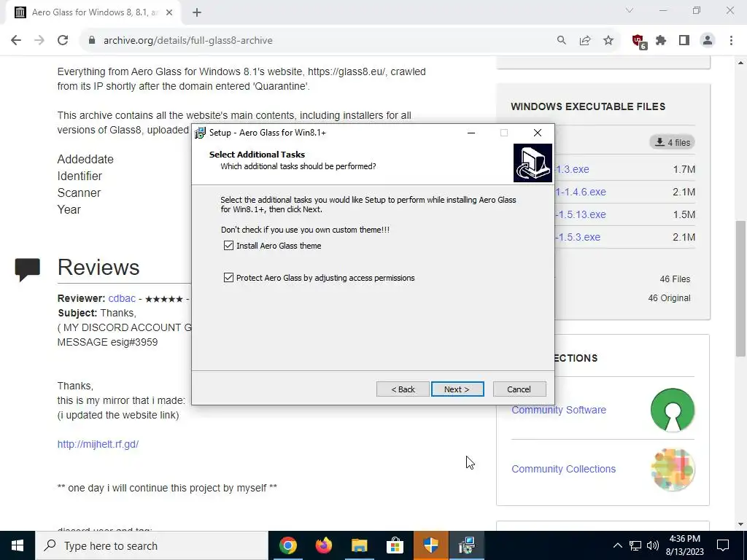Close the Aero Glass browser tab
Image resolution: width=747 pixels, height=560 pixels.
click(169, 13)
